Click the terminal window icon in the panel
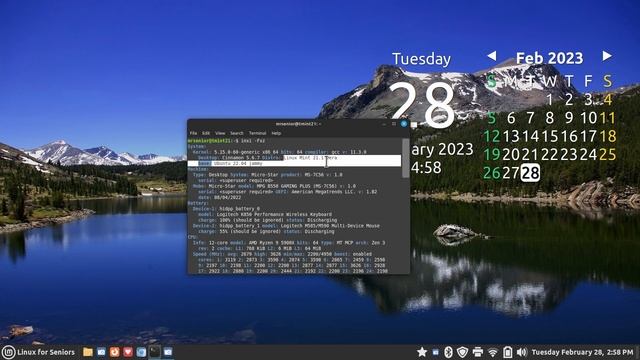 [x=155, y=352]
